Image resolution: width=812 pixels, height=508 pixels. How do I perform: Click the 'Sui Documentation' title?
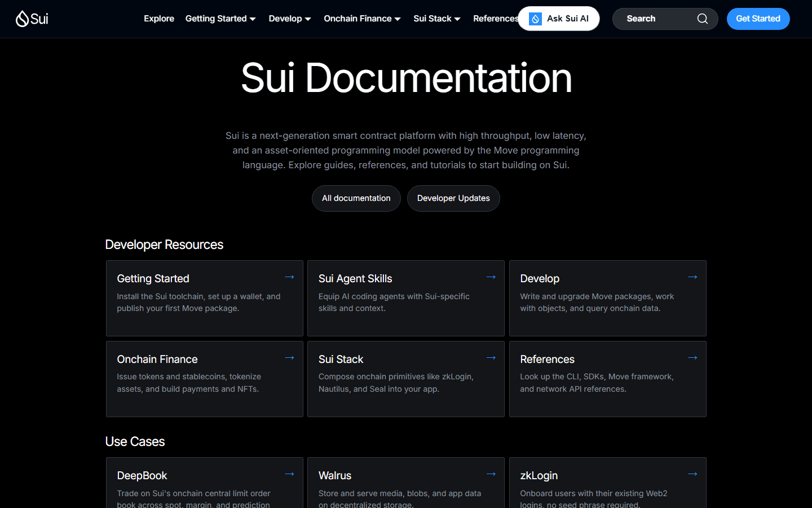point(406,78)
